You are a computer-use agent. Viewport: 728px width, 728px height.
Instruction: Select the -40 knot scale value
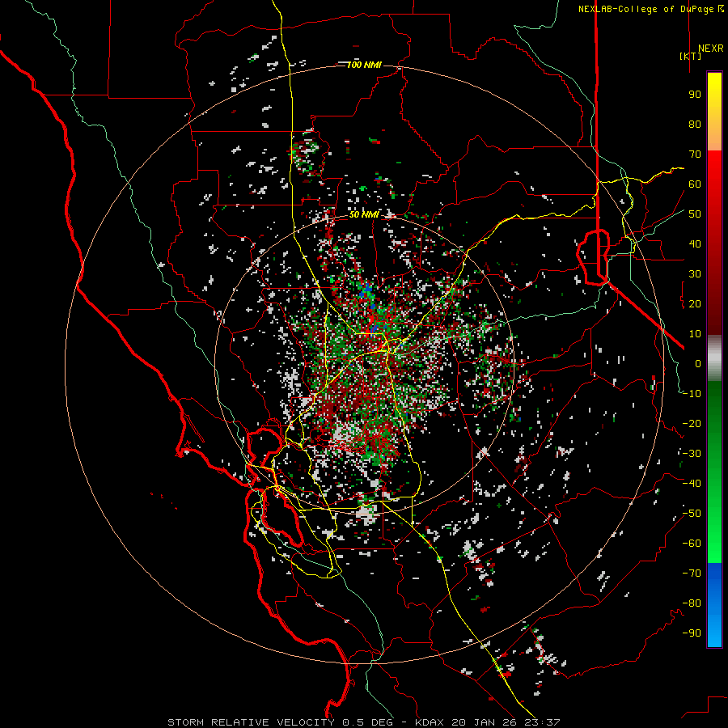[x=692, y=484]
